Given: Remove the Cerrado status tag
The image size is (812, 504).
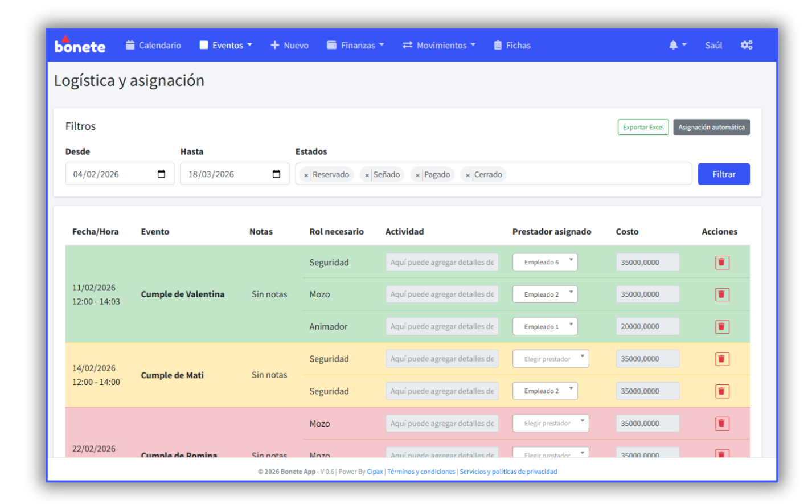Looking at the screenshot, I should coord(467,175).
